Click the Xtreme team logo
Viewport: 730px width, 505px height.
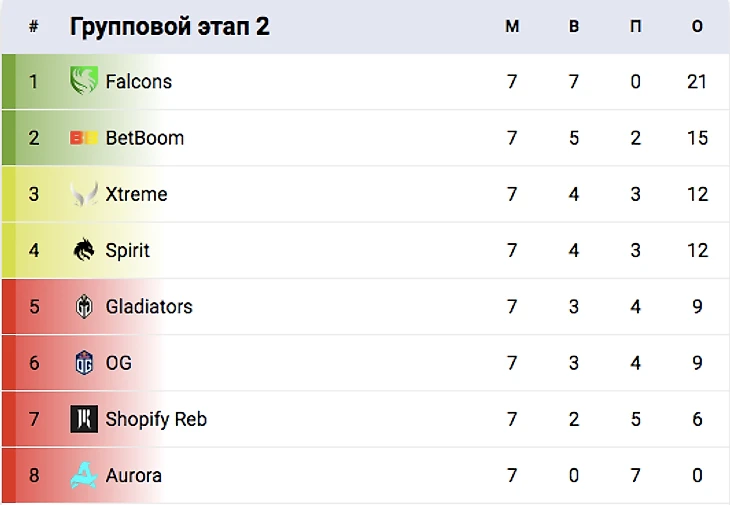coord(84,194)
